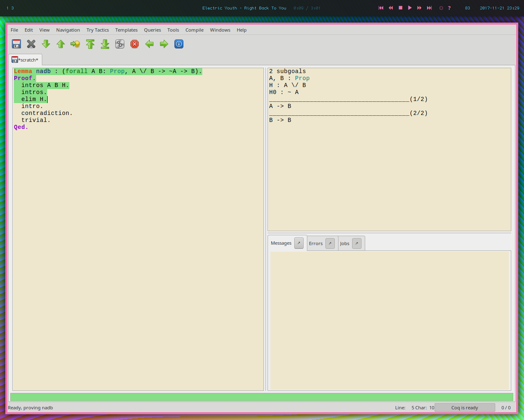
Task: Step forward one command (down arrow)
Action: click(x=46, y=44)
